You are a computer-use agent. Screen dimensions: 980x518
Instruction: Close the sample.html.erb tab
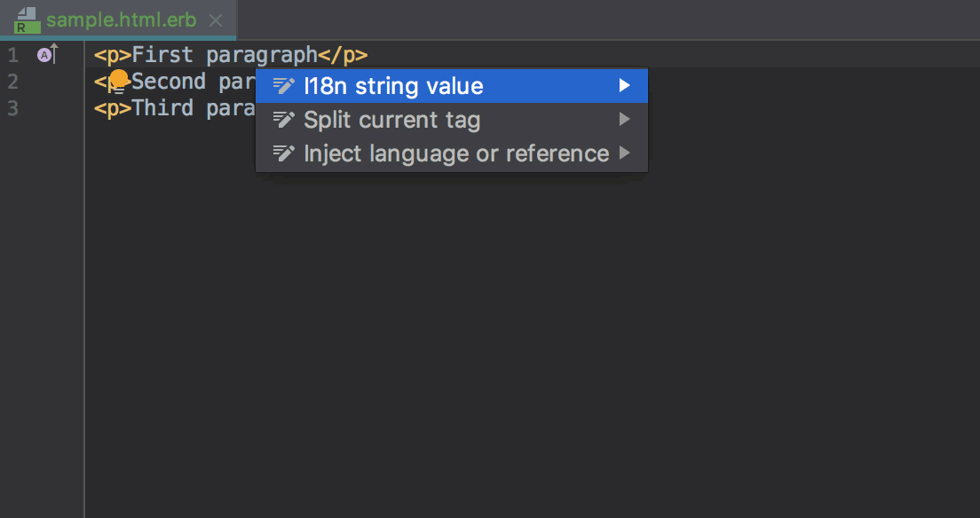(216, 20)
